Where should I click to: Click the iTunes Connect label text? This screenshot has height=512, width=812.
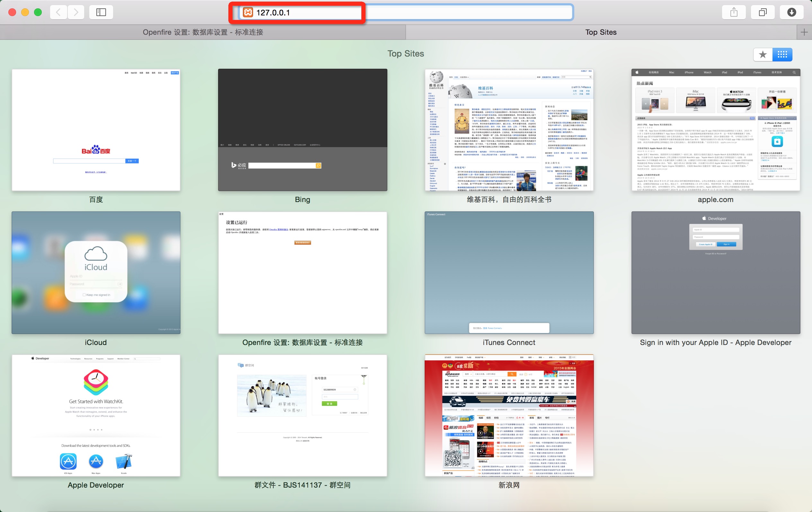509,342
